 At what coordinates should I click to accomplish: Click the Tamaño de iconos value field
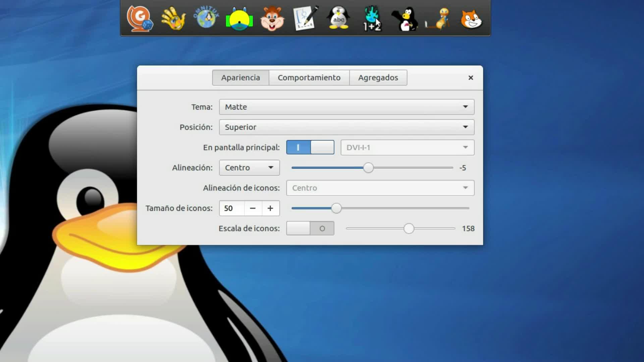point(232,208)
